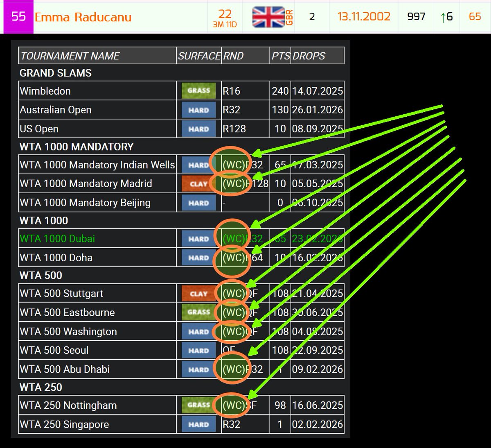Viewport: 491px width, 448px height.
Task: Select the Australian Open tournament name
Action: tap(55, 110)
